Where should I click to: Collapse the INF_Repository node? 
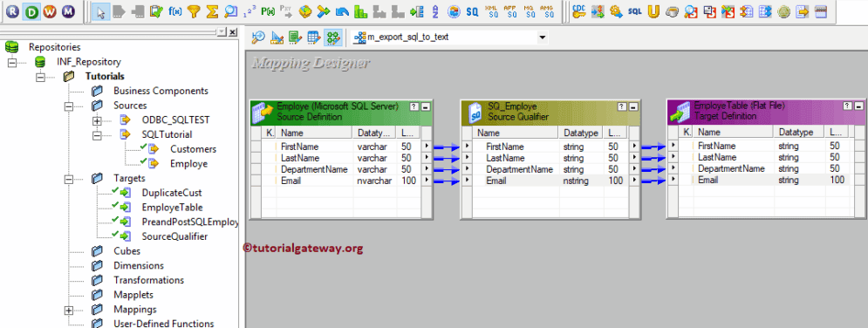coord(13,62)
